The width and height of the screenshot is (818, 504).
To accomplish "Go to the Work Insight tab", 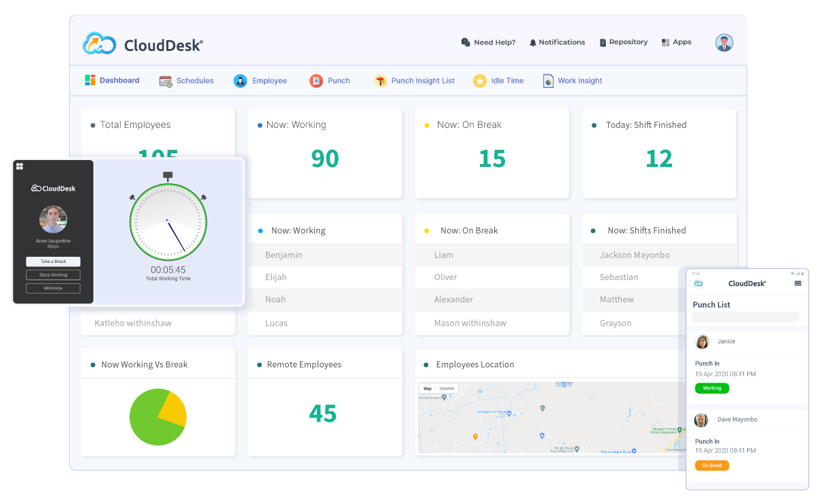I will coord(579,81).
